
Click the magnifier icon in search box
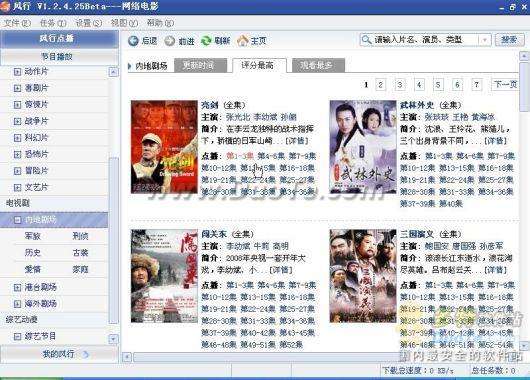(366, 40)
